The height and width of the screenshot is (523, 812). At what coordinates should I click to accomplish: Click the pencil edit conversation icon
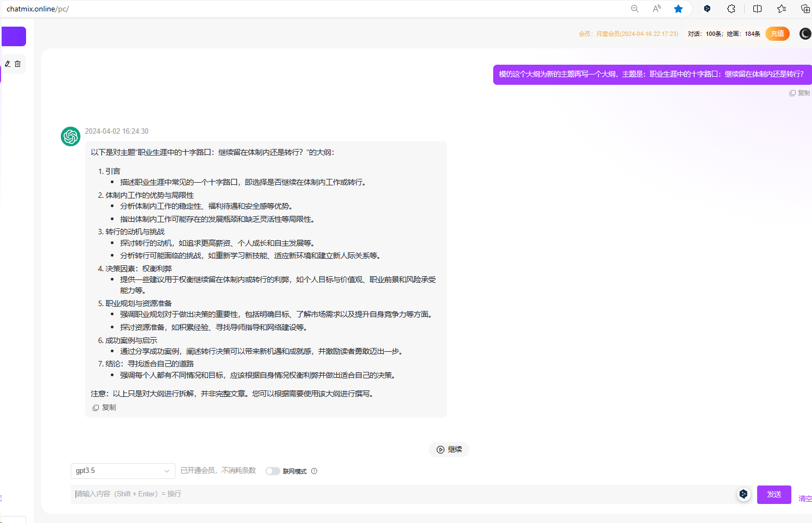(x=8, y=64)
